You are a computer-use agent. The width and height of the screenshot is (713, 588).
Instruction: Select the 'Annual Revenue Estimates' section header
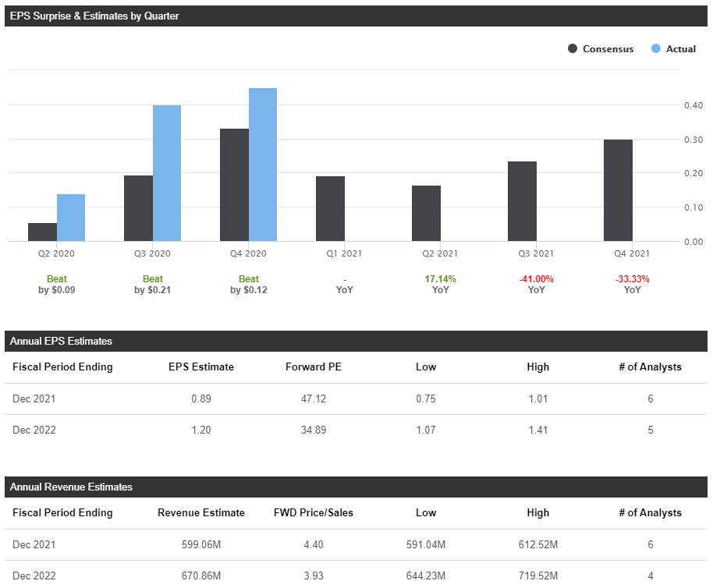[70, 487]
